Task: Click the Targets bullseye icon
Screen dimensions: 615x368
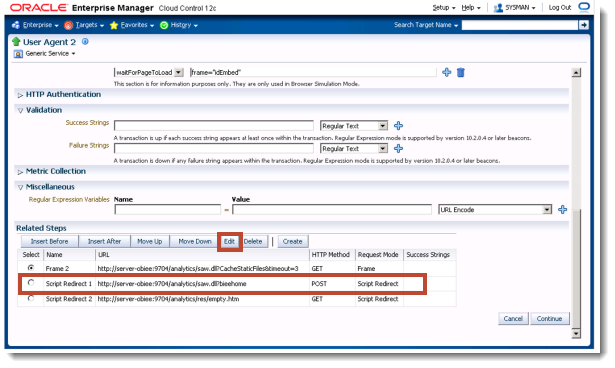Action: click(68, 25)
